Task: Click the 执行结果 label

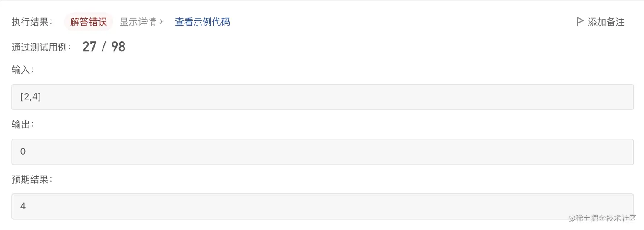Action: coord(32,22)
